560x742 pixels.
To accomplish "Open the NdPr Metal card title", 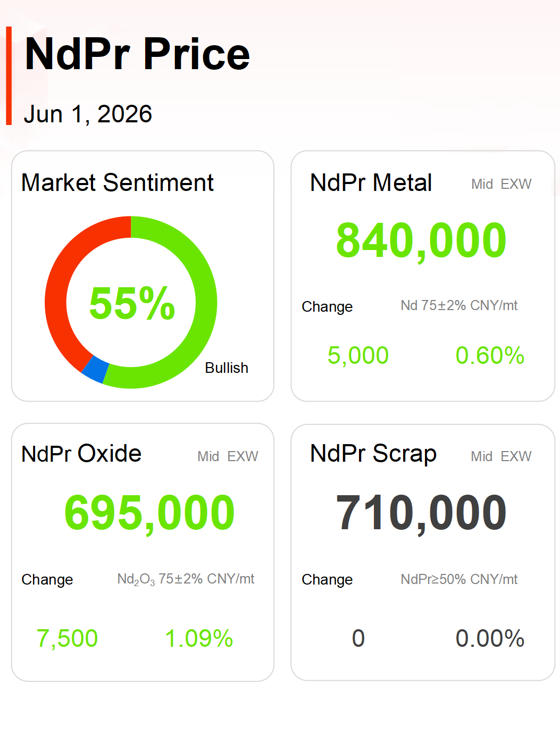I will coord(371,182).
